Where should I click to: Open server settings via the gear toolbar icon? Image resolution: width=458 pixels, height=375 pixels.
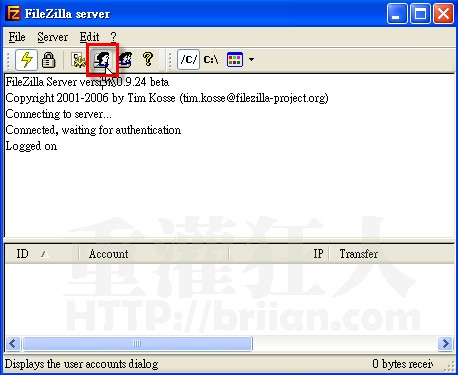click(78, 60)
